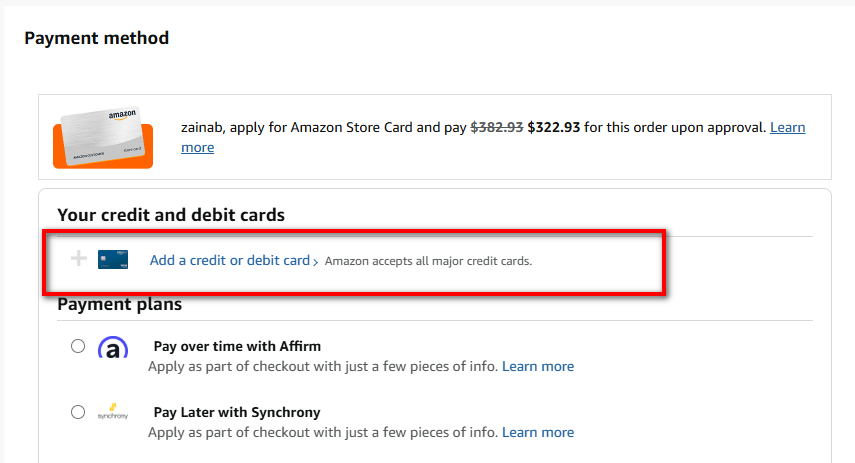The height and width of the screenshot is (463, 855).
Task: Open Learn more link under Affirm
Action: coord(538,366)
